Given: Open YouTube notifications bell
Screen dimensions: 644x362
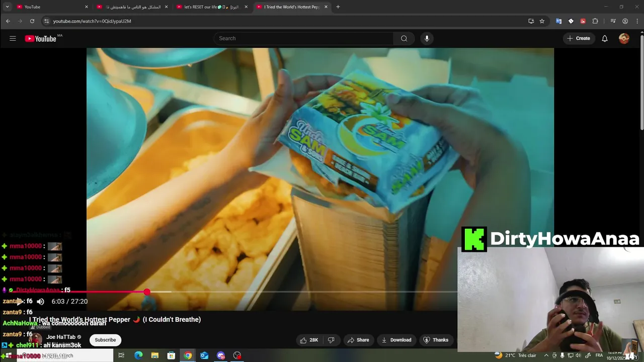Looking at the screenshot, I should pos(605,38).
